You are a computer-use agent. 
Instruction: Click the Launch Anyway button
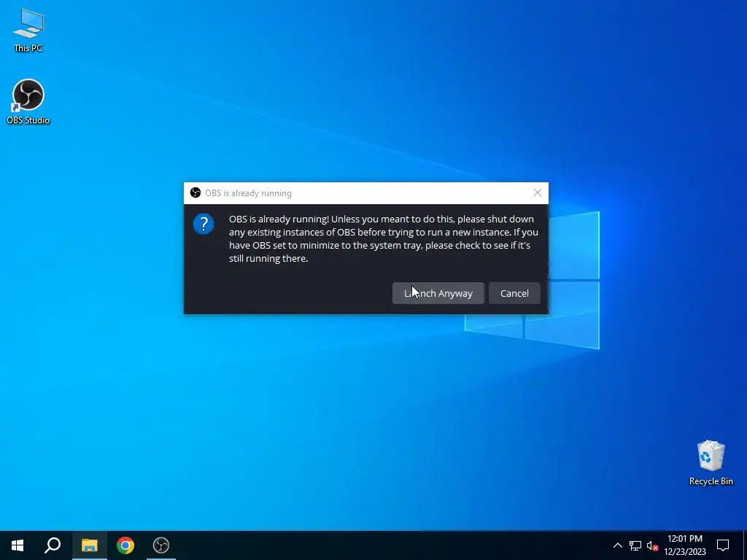point(438,293)
